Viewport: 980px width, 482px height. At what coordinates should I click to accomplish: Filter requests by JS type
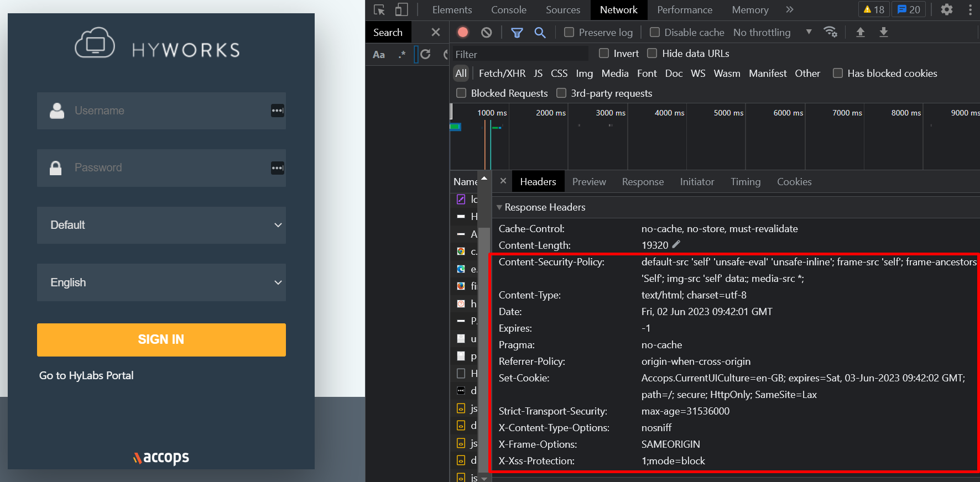pos(538,74)
